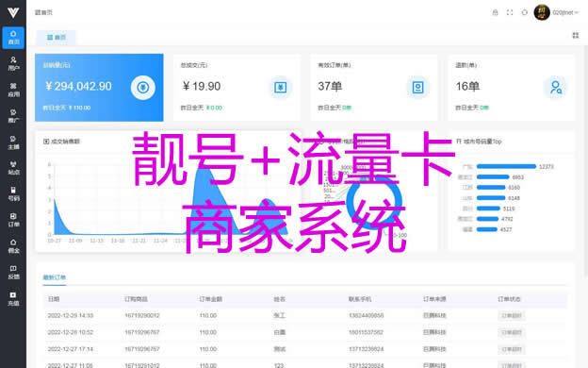
Task: Click the 订购商品 column header
Action: (136, 299)
